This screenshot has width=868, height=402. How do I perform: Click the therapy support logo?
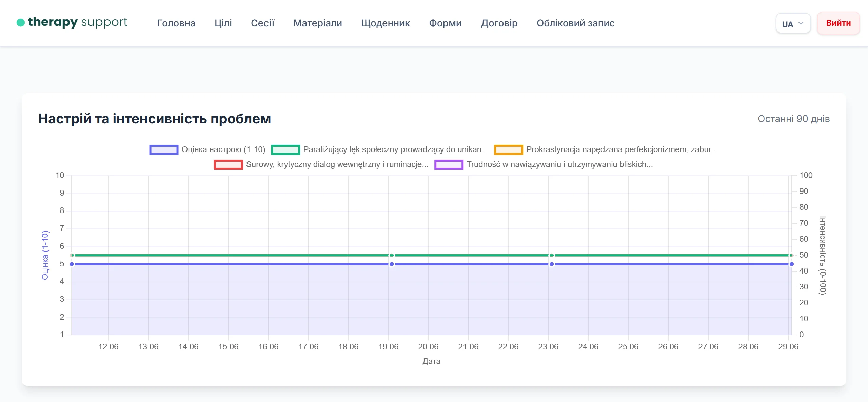[x=72, y=22]
